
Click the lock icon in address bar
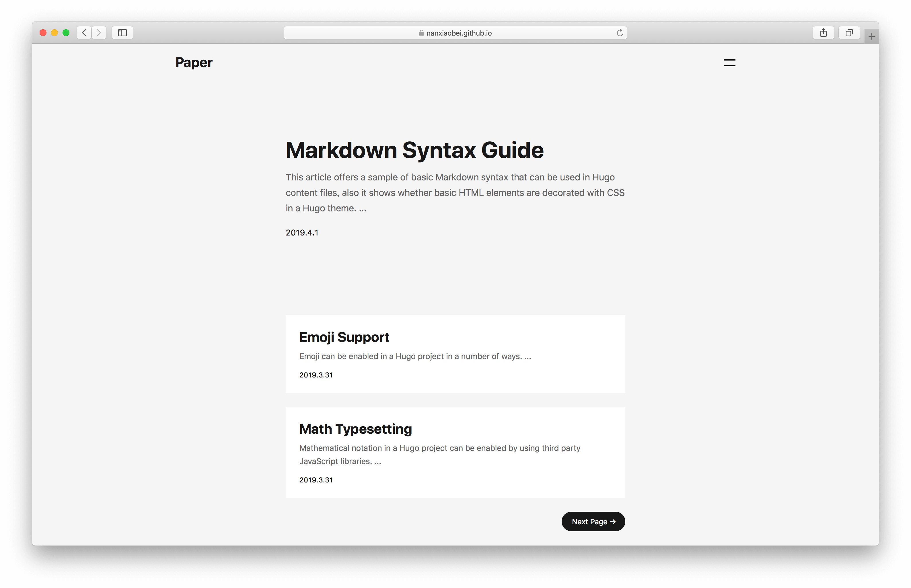click(x=422, y=33)
